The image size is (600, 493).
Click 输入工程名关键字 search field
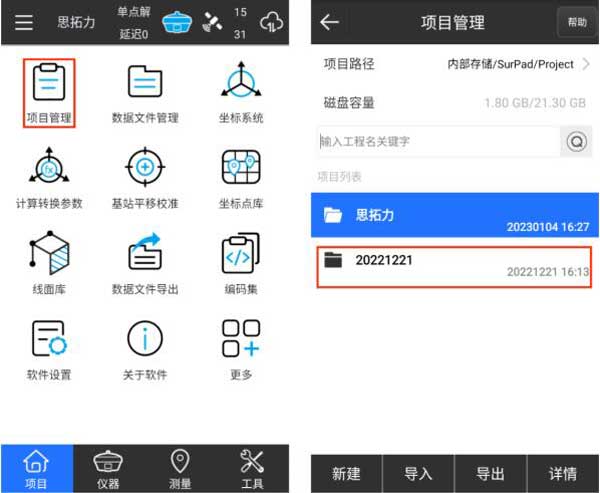point(439,142)
